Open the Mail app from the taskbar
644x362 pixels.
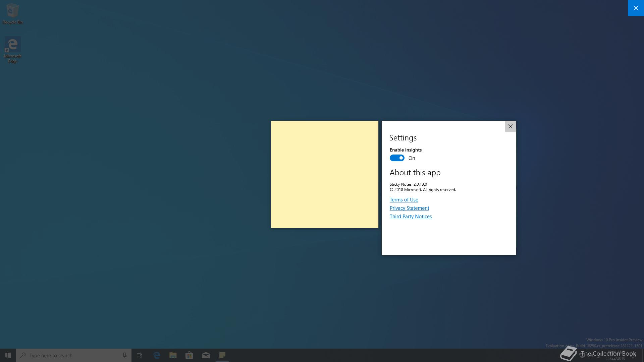pyautogui.click(x=206, y=355)
